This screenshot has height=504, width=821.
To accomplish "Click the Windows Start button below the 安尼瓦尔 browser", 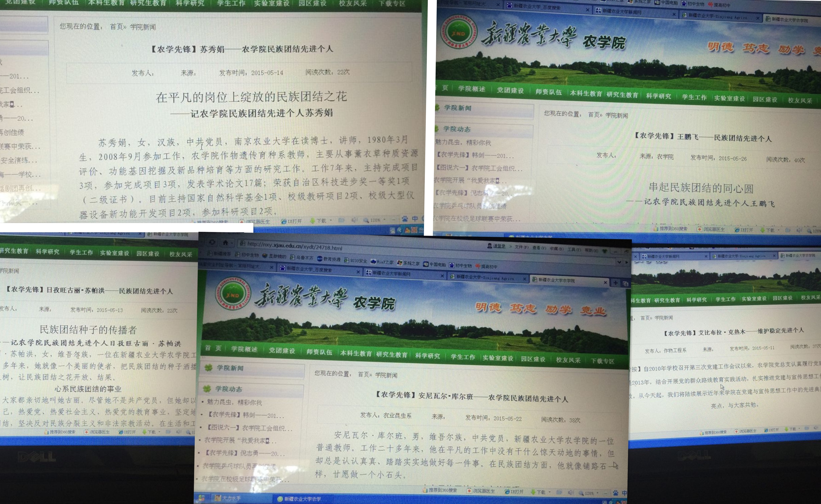I will point(201,498).
